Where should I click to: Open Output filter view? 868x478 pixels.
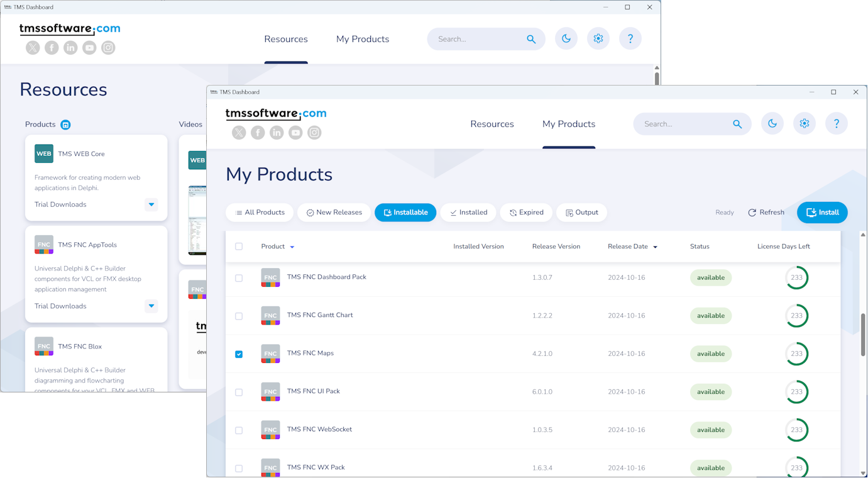point(581,213)
